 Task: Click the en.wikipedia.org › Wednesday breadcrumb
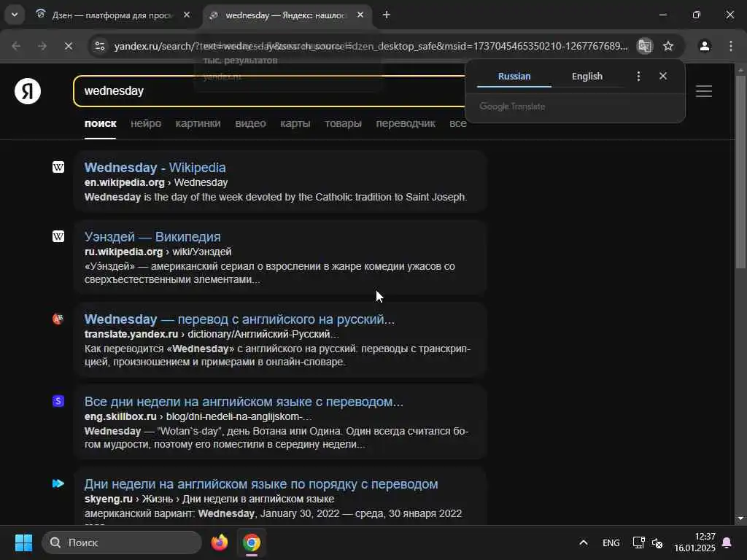[156, 182]
